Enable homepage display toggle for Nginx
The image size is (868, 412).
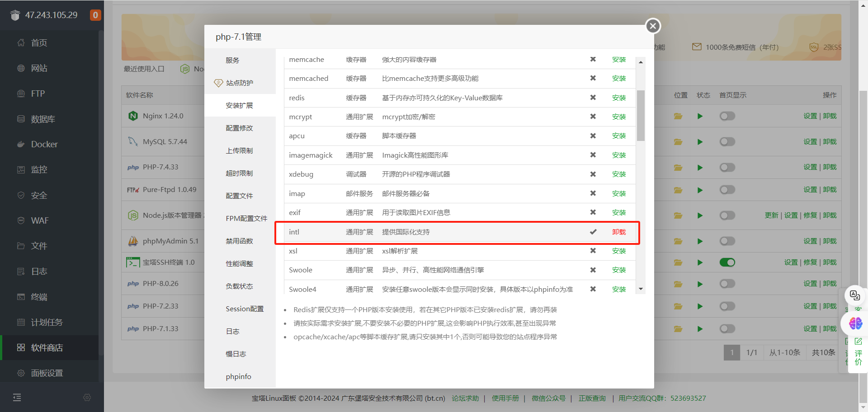[x=727, y=116]
